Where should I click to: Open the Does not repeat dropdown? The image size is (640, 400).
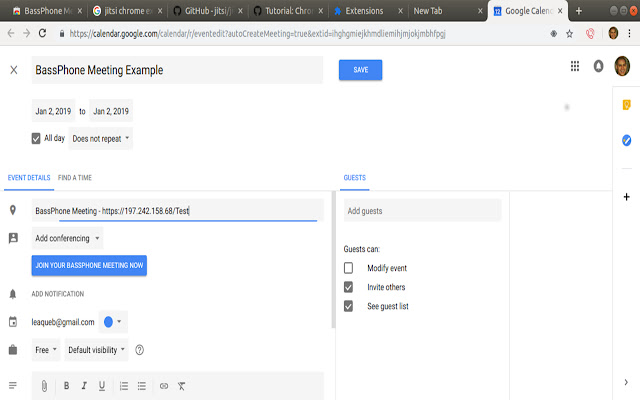(100, 139)
